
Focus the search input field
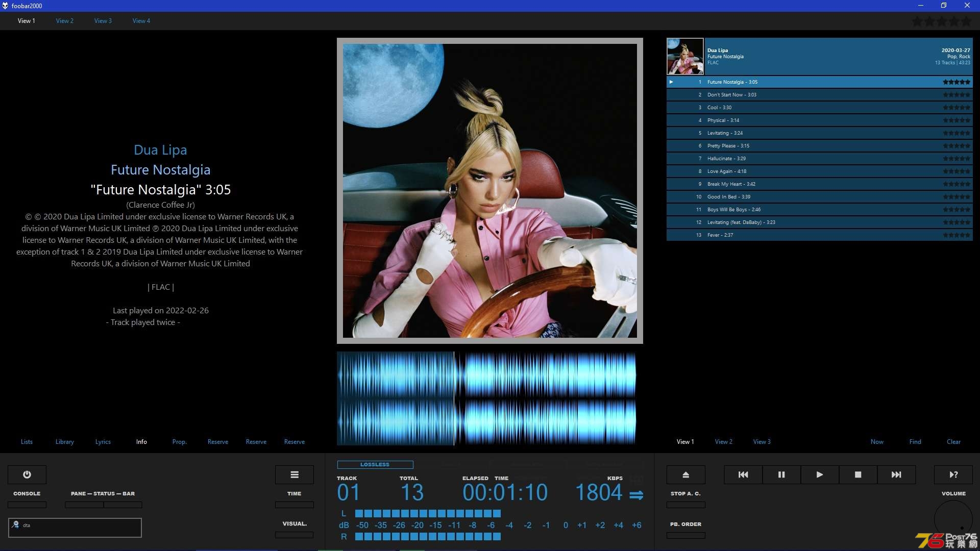coord(75,528)
